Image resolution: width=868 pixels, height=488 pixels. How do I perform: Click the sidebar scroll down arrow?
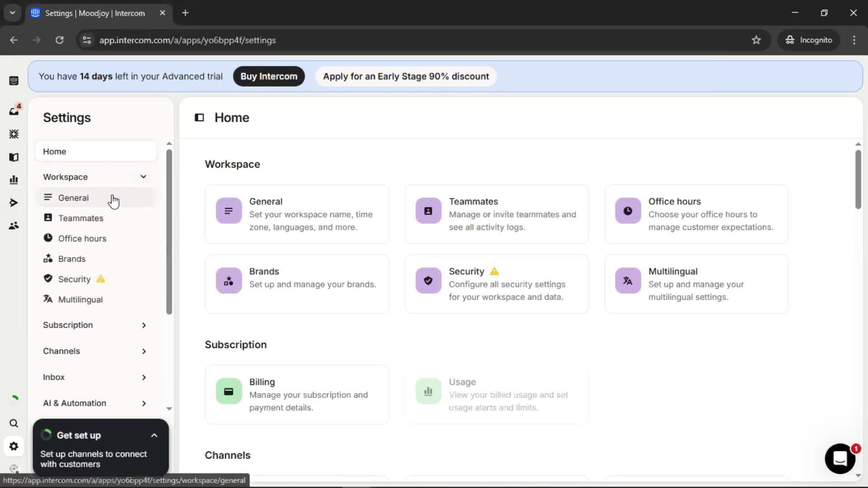coord(169,408)
